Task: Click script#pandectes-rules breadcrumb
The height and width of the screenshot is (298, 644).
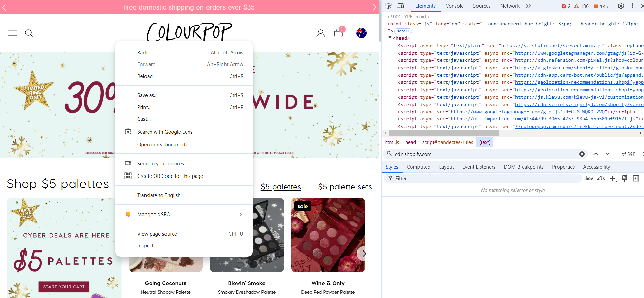Action: click(447, 142)
